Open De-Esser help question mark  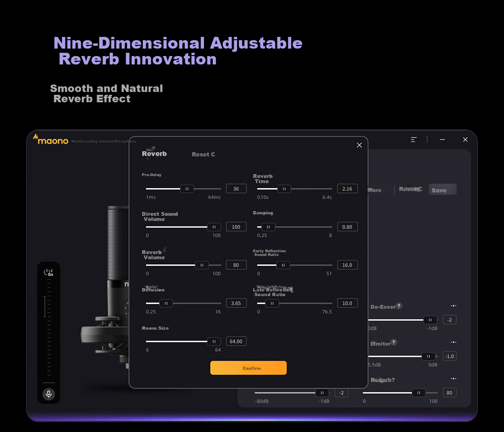tap(399, 306)
